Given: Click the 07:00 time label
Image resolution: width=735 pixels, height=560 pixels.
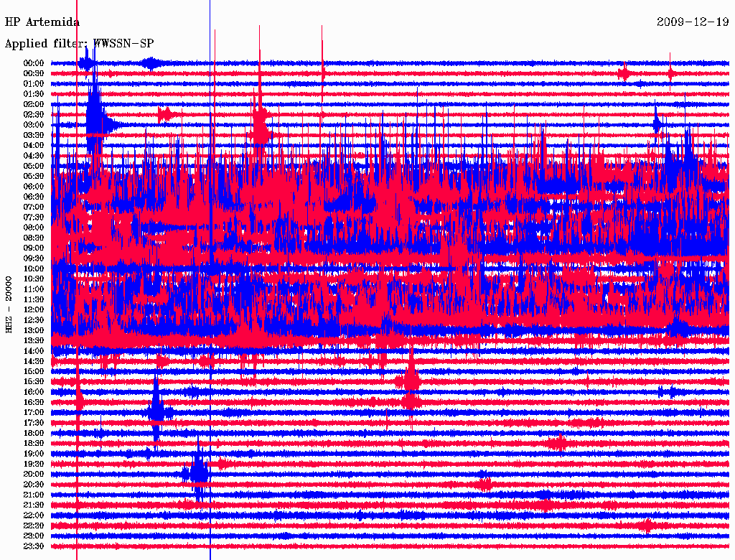Looking at the screenshot, I should coord(34,207).
